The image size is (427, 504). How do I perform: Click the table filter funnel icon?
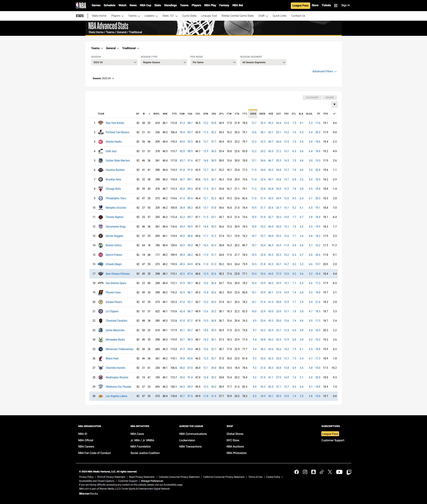[334, 105]
